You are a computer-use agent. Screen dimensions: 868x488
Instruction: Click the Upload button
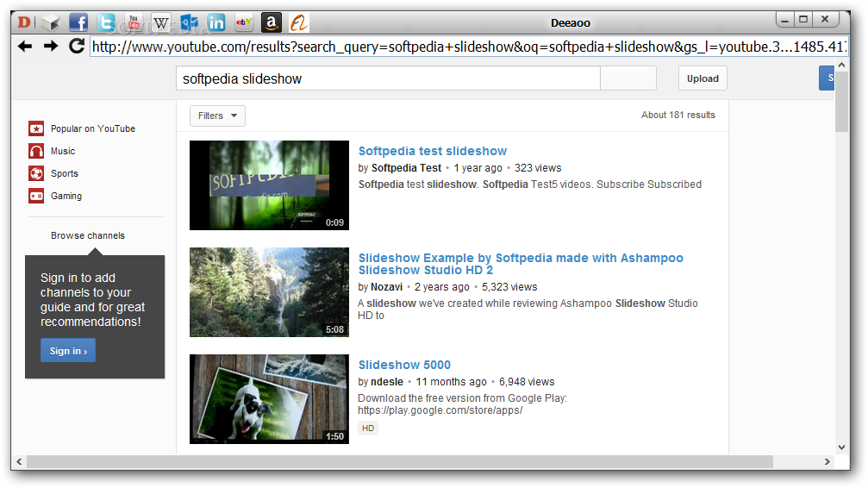[x=703, y=78]
